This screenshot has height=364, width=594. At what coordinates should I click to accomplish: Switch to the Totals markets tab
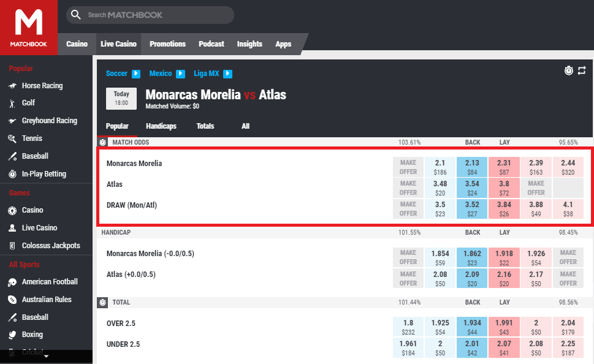click(x=205, y=126)
